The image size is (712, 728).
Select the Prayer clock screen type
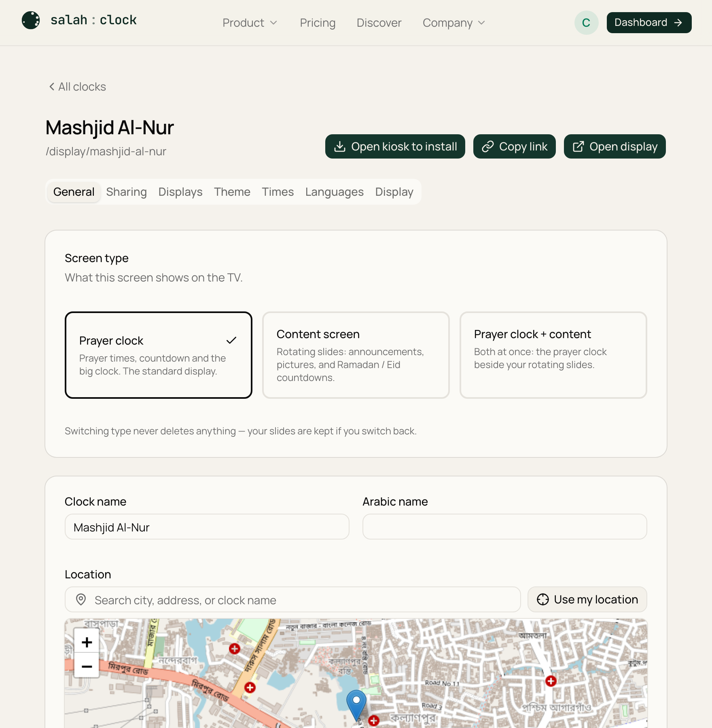[159, 355]
